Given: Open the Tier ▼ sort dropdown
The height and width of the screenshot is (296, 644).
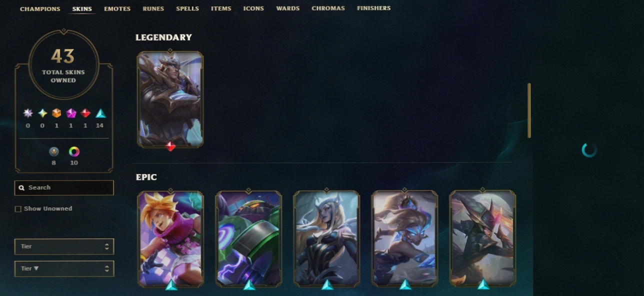Looking at the screenshot, I should click(64, 268).
